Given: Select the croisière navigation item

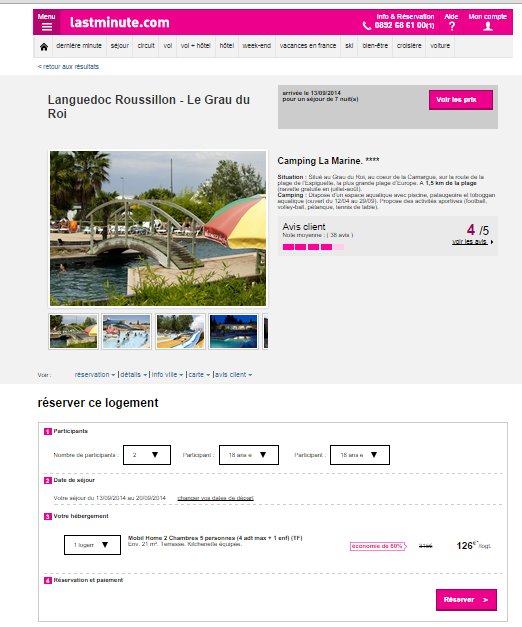Looking at the screenshot, I should tap(409, 46).
